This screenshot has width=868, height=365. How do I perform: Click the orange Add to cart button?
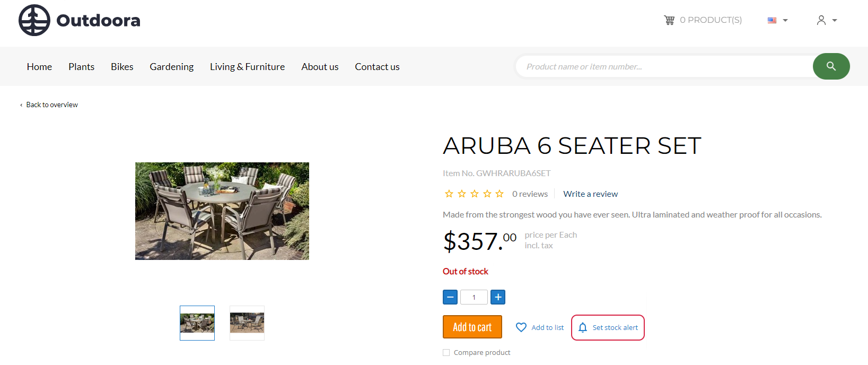[x=472, y=327]
